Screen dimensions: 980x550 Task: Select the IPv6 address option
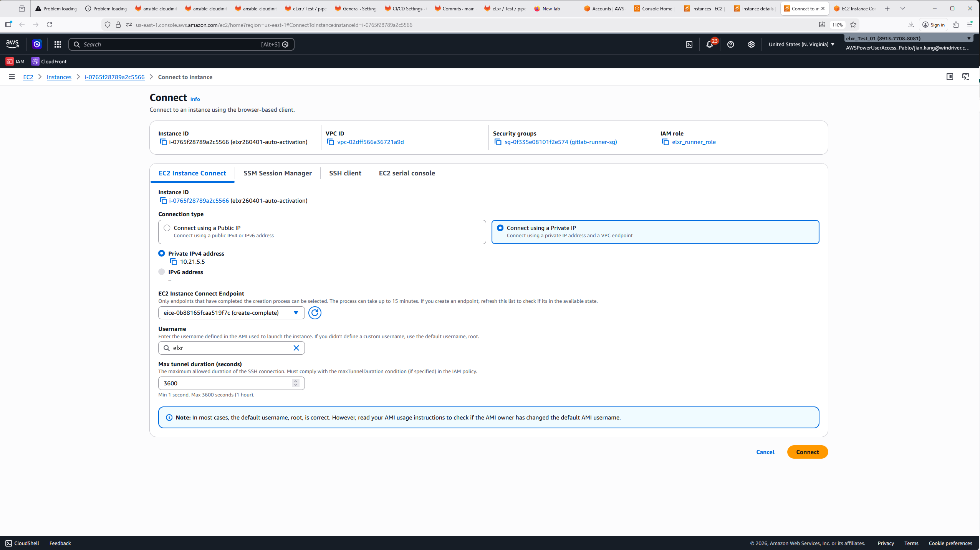[161, 272]
